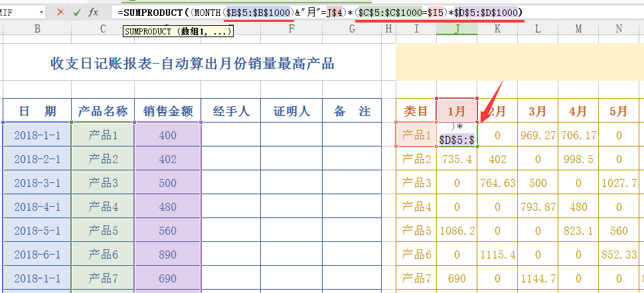
Task: Click the 经手人 header cell
Action: 231,111
